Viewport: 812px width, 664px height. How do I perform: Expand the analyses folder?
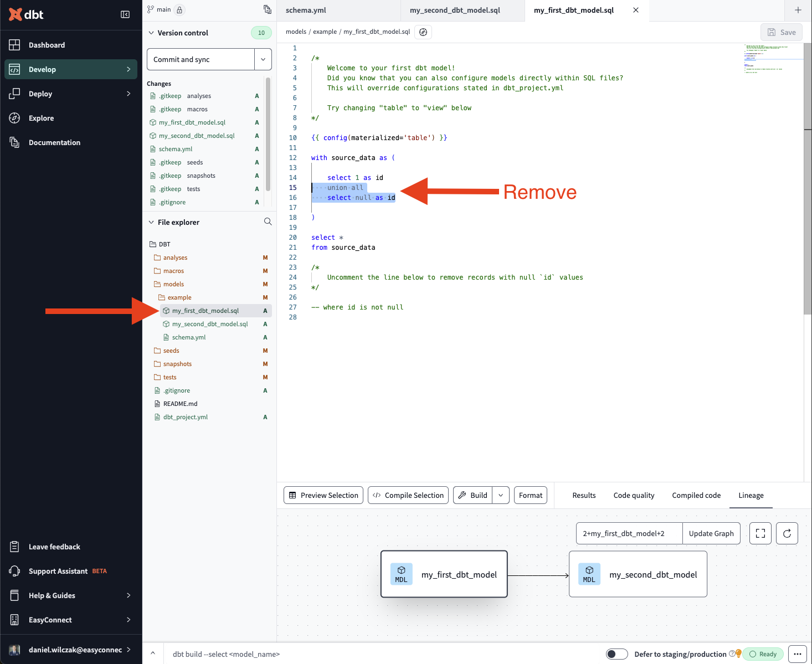point(171,258)
